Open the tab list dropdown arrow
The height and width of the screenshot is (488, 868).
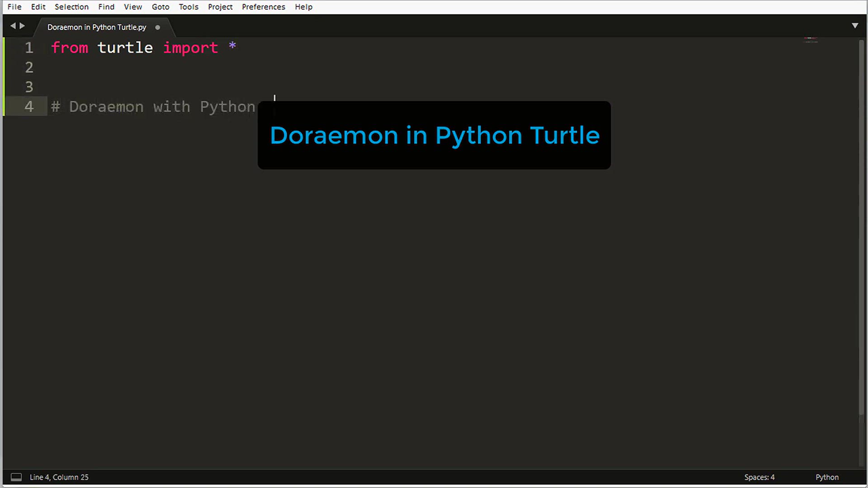click(855, 26)
